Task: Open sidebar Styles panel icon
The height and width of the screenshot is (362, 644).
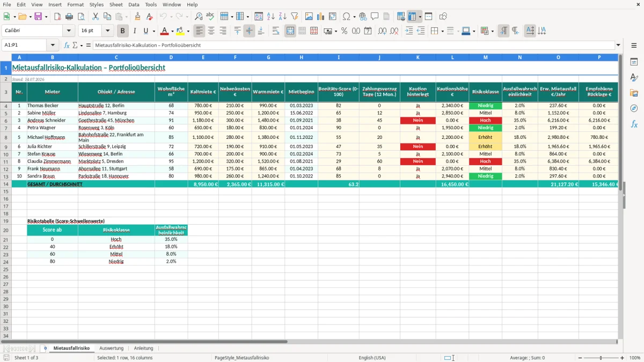Action: tap(634, 78)
